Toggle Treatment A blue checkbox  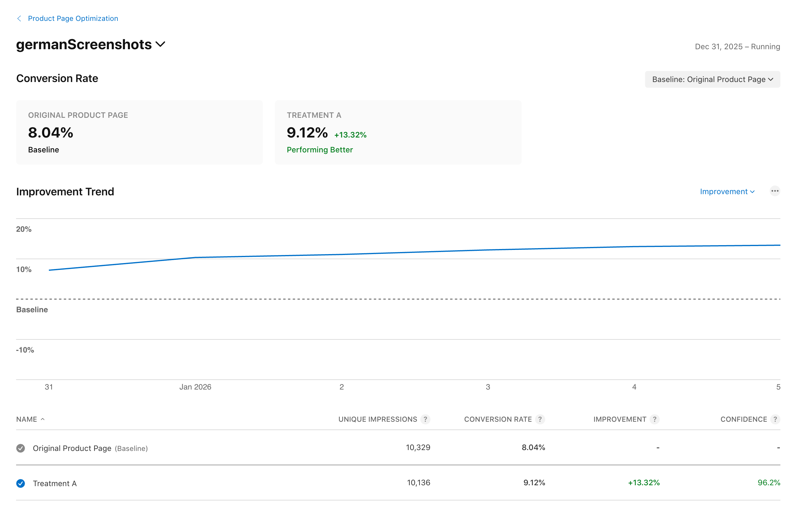click(21, 483)
